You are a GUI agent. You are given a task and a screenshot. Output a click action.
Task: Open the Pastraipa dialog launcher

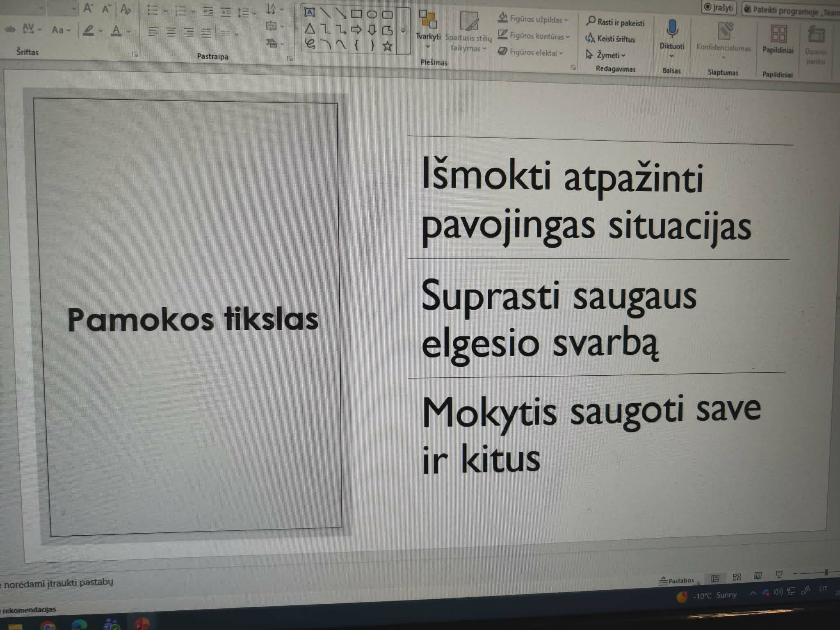click(290, 59)
